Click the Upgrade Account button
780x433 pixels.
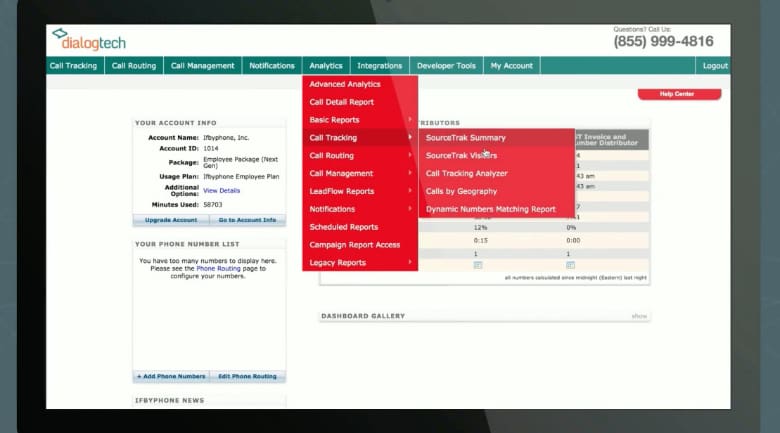[171, 220]
